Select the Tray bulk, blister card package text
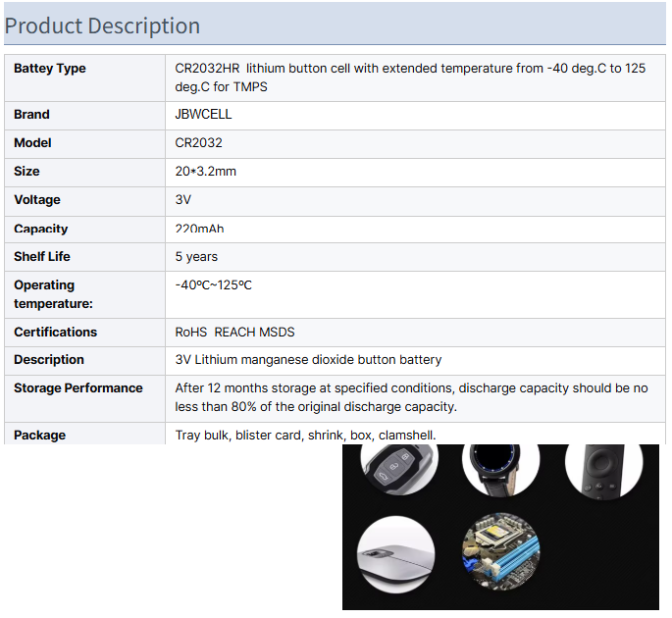Image resolution: width=672 pixels, height=618 pixels. pos(306,436)
